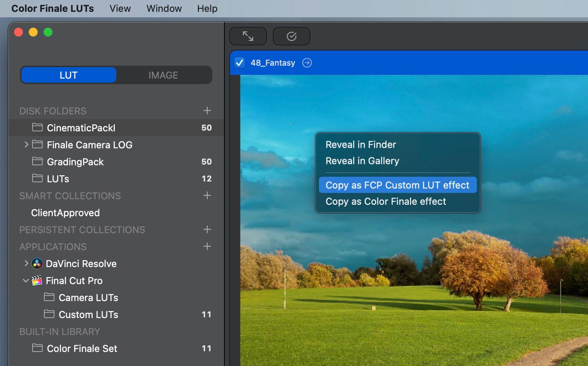Viewport: 588px width, 366px height.
Task: Open the Color Finale LUTs menu
Action: (x=52, y=8)
